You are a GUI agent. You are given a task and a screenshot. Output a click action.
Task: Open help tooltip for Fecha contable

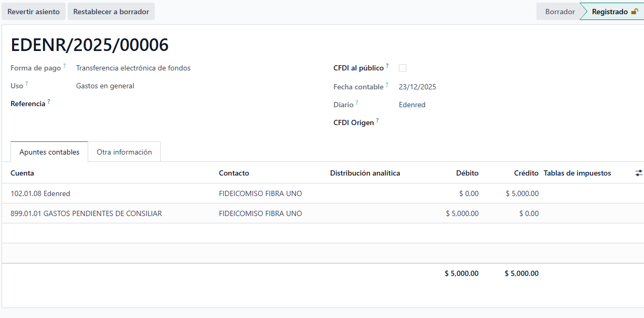tap(386, 84)
